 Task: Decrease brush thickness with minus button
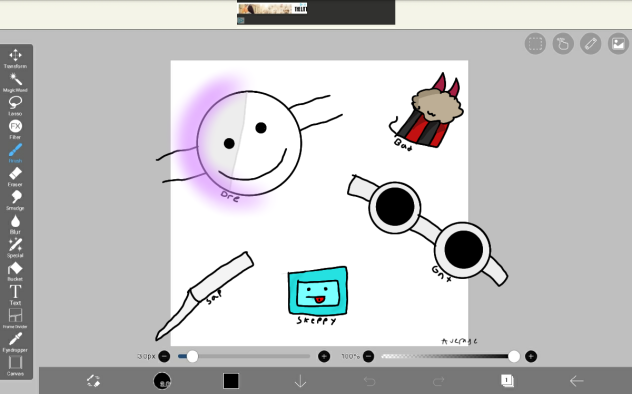pos(164,356)
